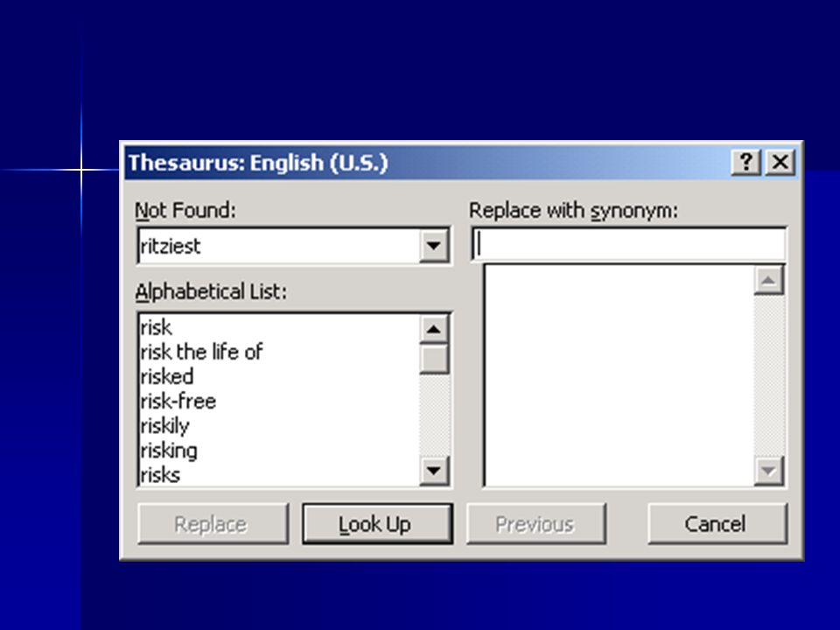Select 'risking' in the list
Viewport: 840px width, 630px height.
pyautogui.click(x=279, y=451)
